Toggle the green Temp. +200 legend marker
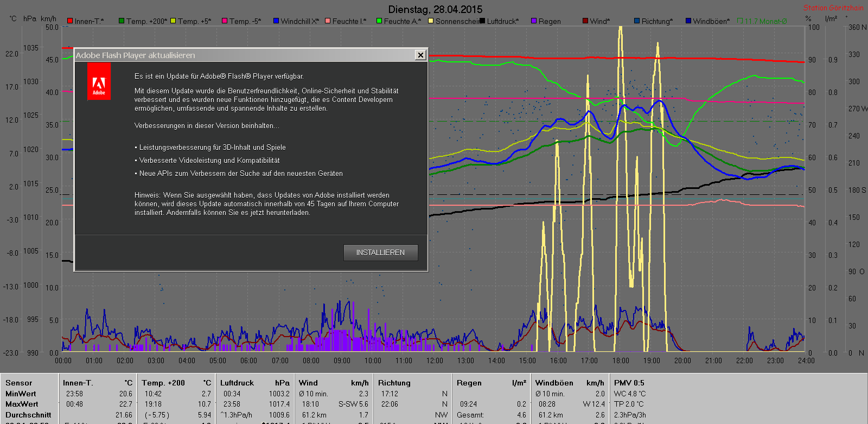Viewport: 868px width, 424px height. [x=122, y=21]
